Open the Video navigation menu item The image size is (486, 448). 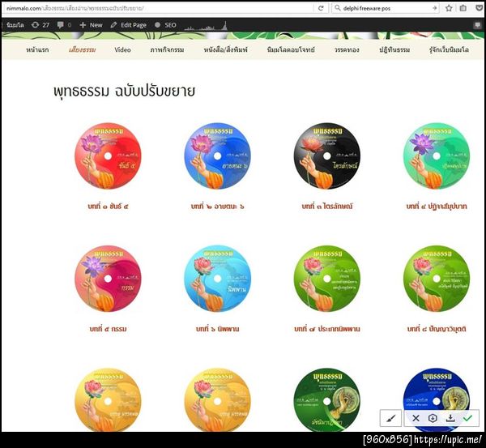pyautogui.click(x=122, y=49)
